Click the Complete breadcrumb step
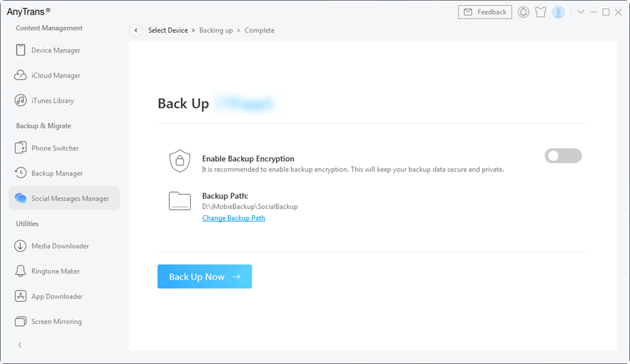Screen dimensions: 630x364 tap(260, 31)
